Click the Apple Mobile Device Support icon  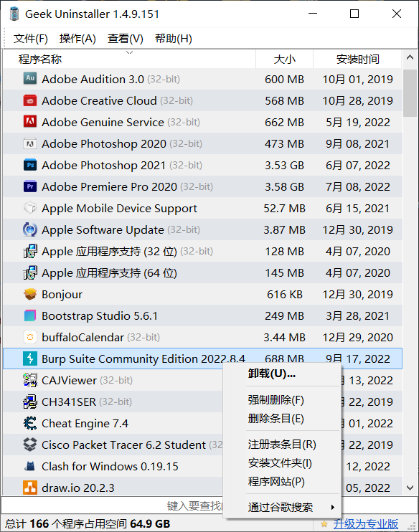[x=30, y=208]
